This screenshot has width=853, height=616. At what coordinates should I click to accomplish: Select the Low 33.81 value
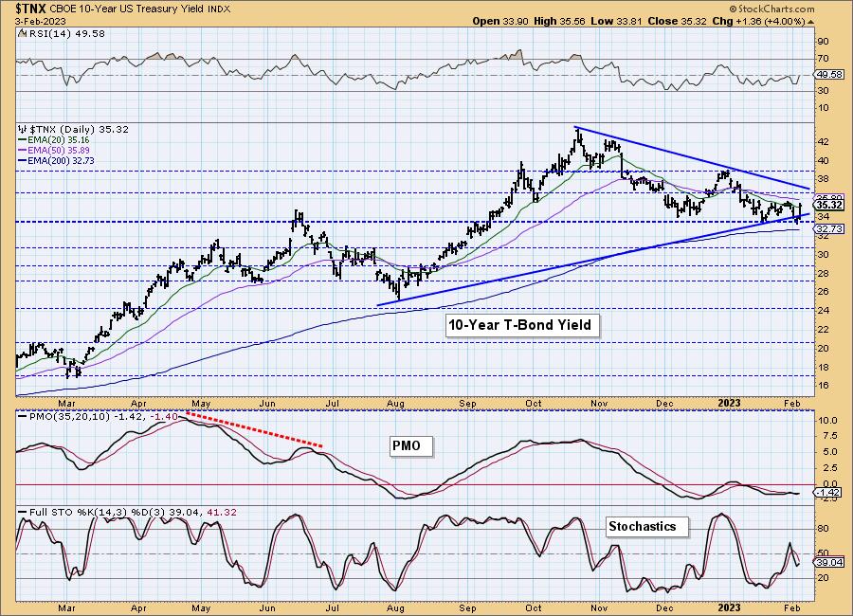[x=616, y=21]
